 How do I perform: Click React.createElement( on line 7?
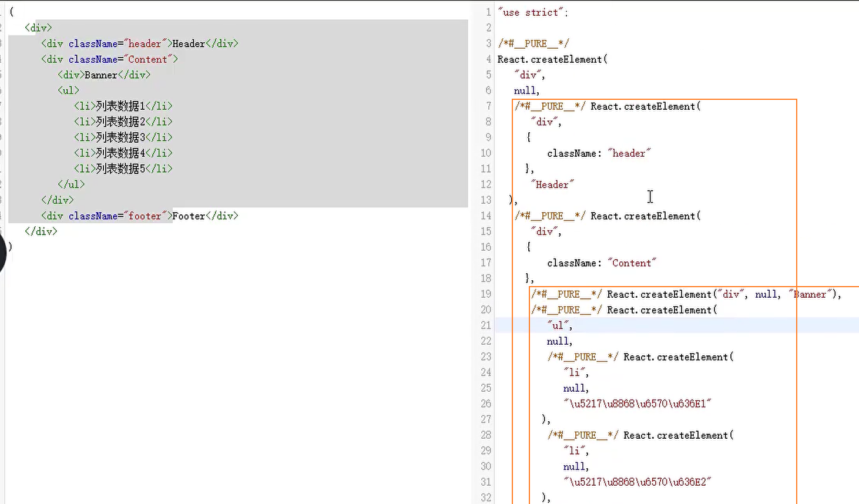point(645,106)
